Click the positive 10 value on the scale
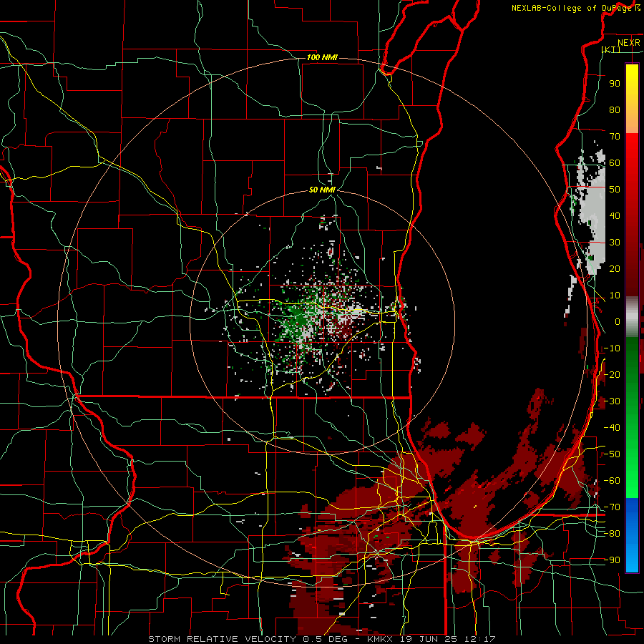The height and width of the screenshot is (644, 644). (615, 296)
